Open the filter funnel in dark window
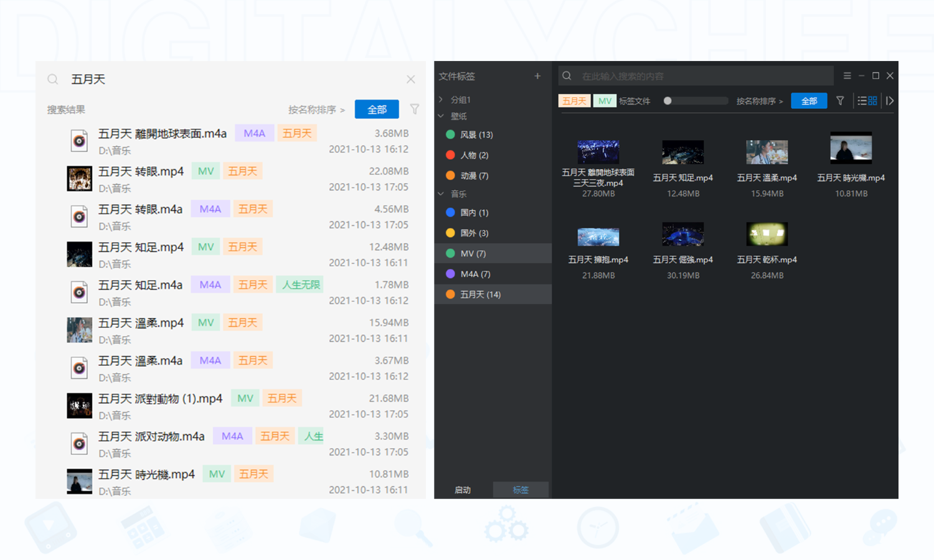 [x=840, y=101]
